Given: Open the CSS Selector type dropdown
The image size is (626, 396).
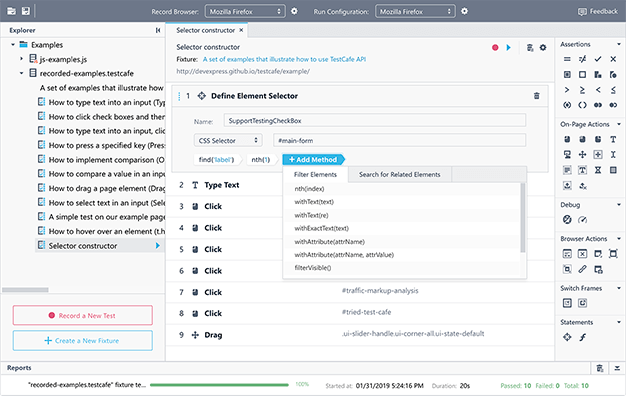Looking at the screenshot, I should point(228,141).
